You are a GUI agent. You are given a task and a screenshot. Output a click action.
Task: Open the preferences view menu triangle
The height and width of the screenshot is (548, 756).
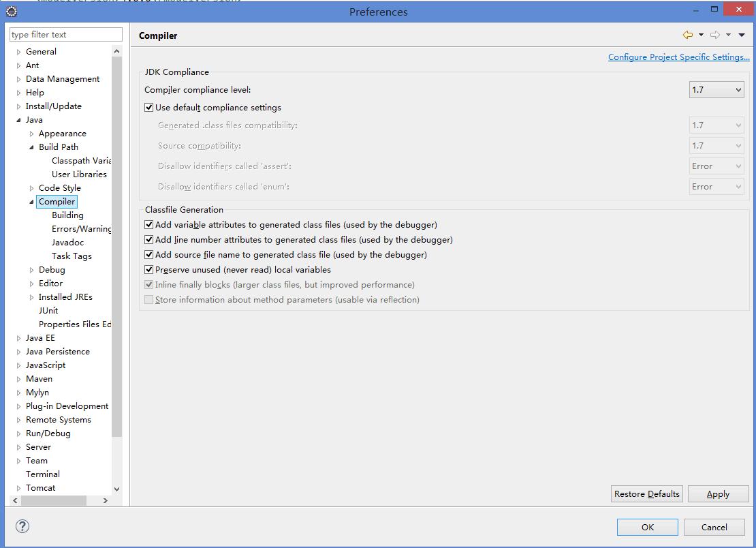click(742, 35)
